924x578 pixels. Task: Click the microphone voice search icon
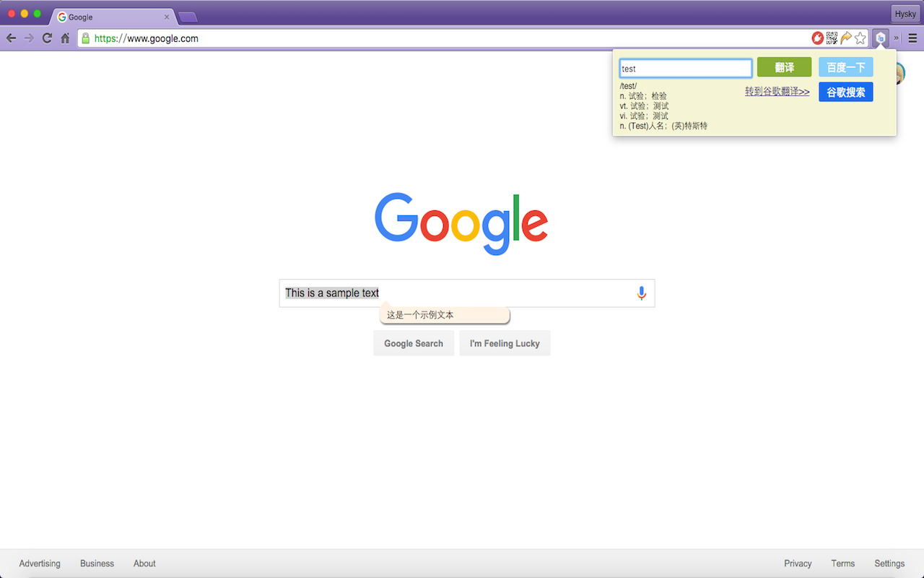tap(642, 293)
